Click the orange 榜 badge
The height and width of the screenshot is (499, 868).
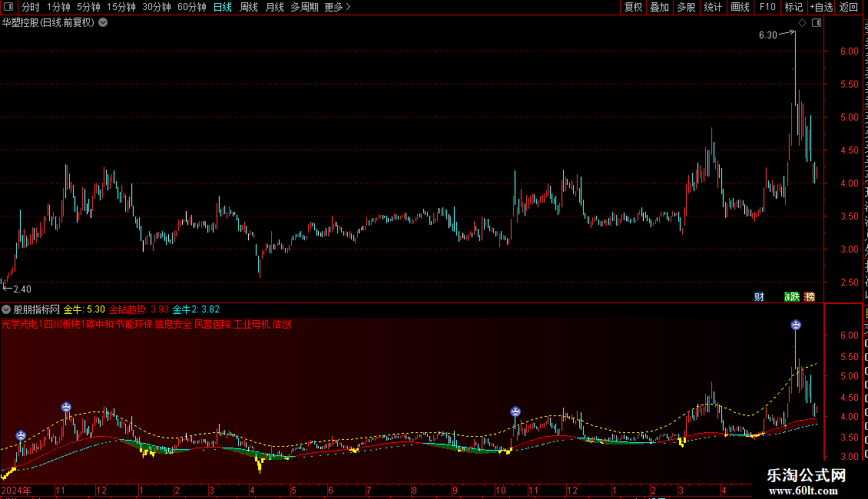point(810,297)
